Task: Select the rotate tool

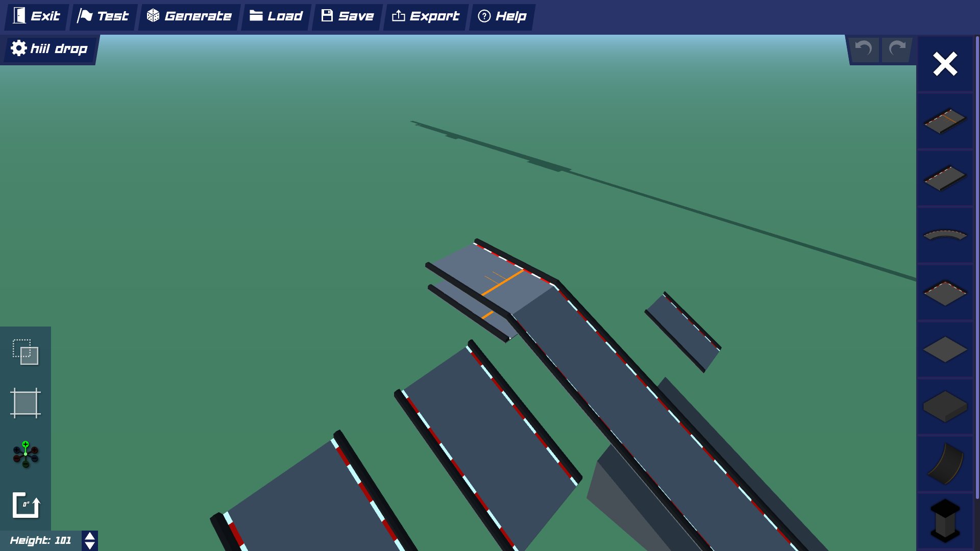Action: (26, 506)
